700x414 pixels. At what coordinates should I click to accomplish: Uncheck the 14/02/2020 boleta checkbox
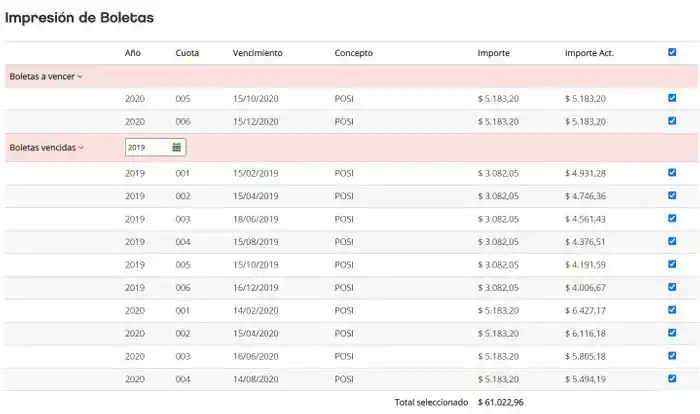point(672,310)
